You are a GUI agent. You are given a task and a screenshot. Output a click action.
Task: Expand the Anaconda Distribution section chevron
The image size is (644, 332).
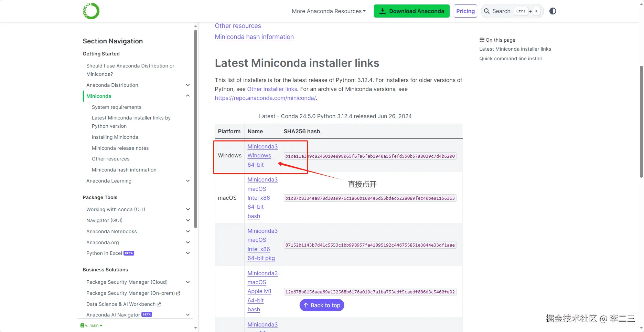[x=188, y=85]
